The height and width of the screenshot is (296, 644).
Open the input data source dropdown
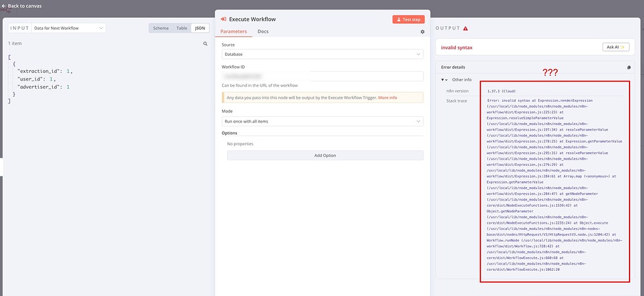[x=69, y=28]
